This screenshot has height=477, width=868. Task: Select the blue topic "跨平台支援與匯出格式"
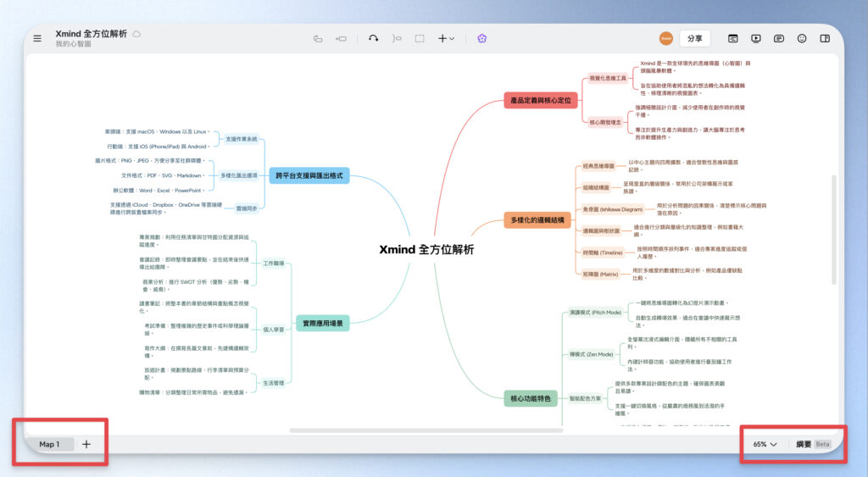pyautogui.click(x=309, y=175)
